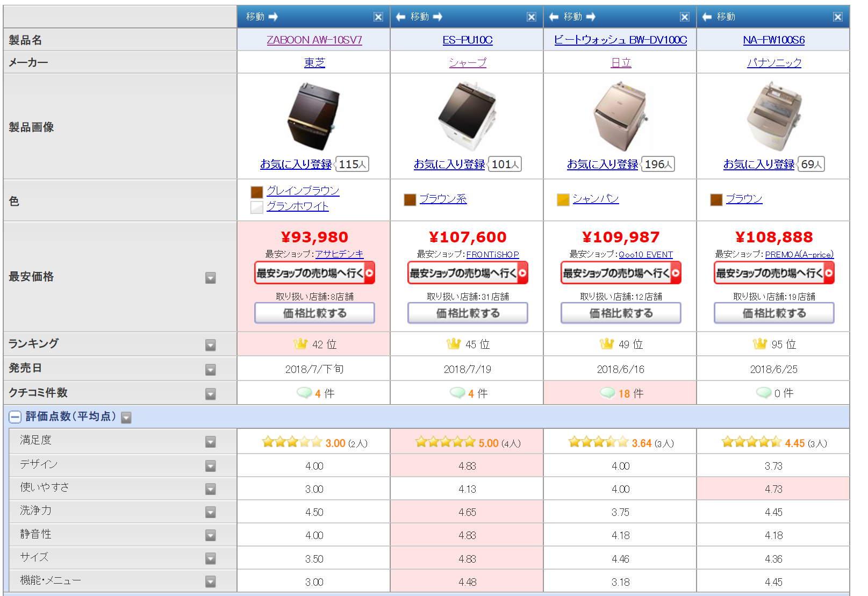View Hitachi BW-DV100C washer image

pos(621,115)
